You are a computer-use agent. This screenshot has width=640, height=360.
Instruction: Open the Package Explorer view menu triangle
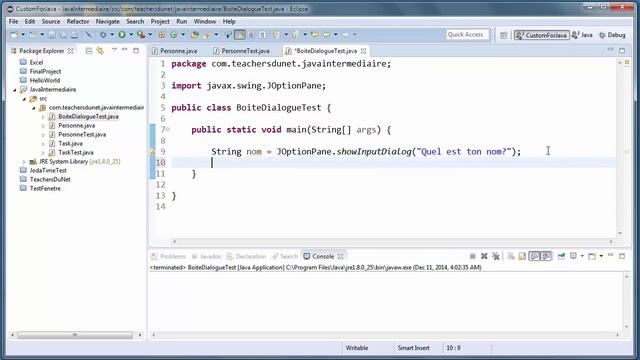click(x=114, y=50)
